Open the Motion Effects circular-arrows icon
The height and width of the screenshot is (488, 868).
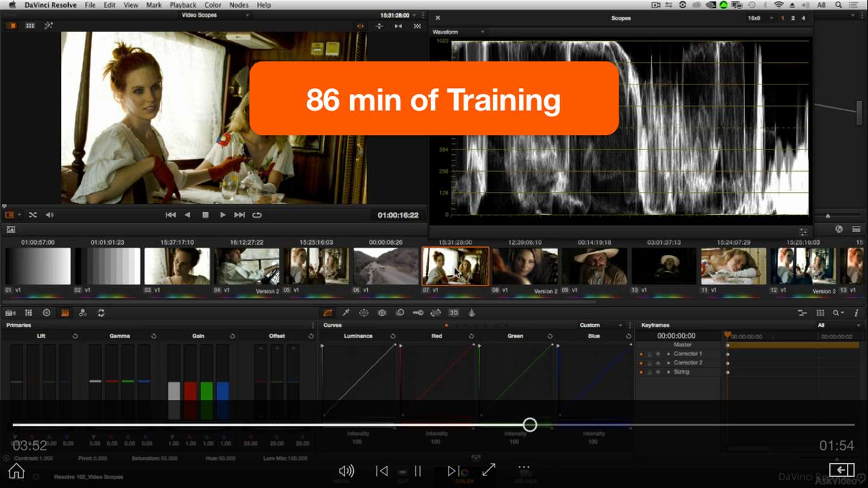[101, 313]
